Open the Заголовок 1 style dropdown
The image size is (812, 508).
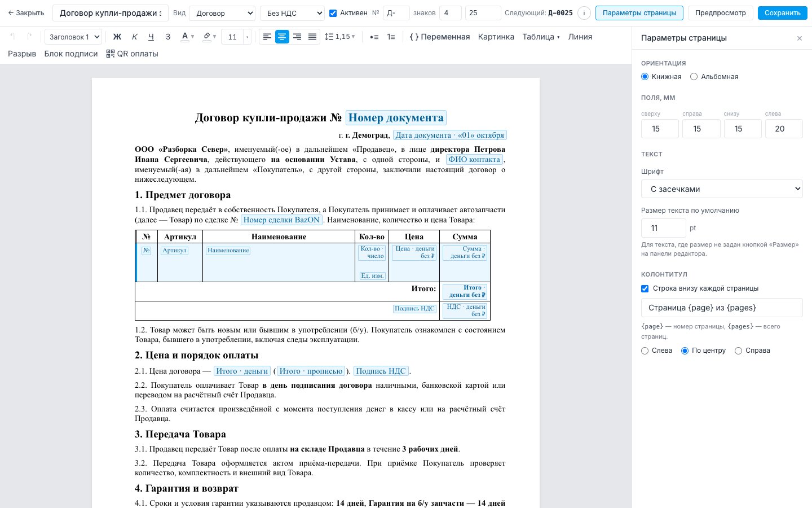click(x=73, y=37)
